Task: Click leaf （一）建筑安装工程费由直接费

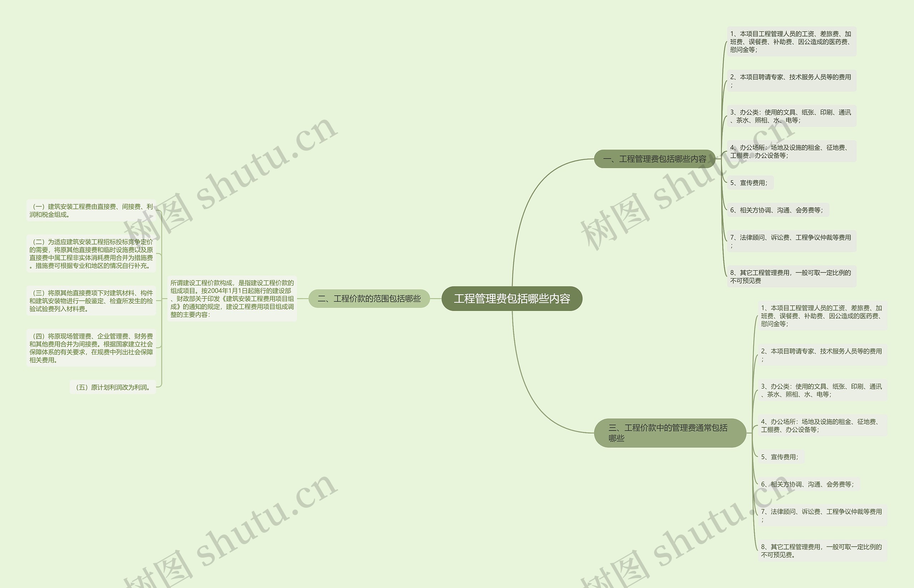Action: tap(91, 210)
